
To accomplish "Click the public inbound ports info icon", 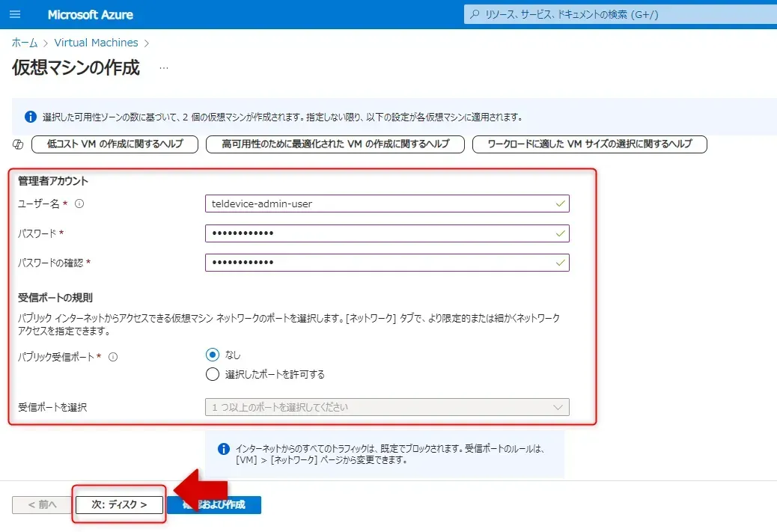I will pyautogui.click(x=113, y=357).
